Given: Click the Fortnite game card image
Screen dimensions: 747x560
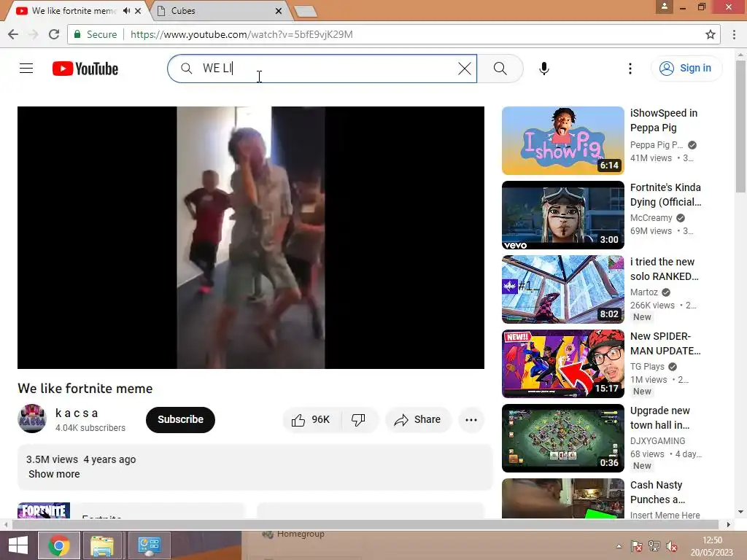Looking at the screenshot, I should 44,510.
